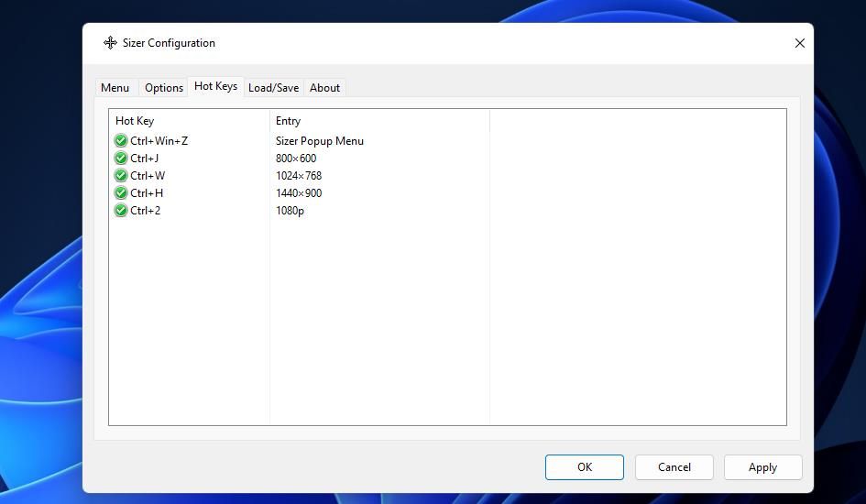Select the Hot Keys tab

pos(216,86)
